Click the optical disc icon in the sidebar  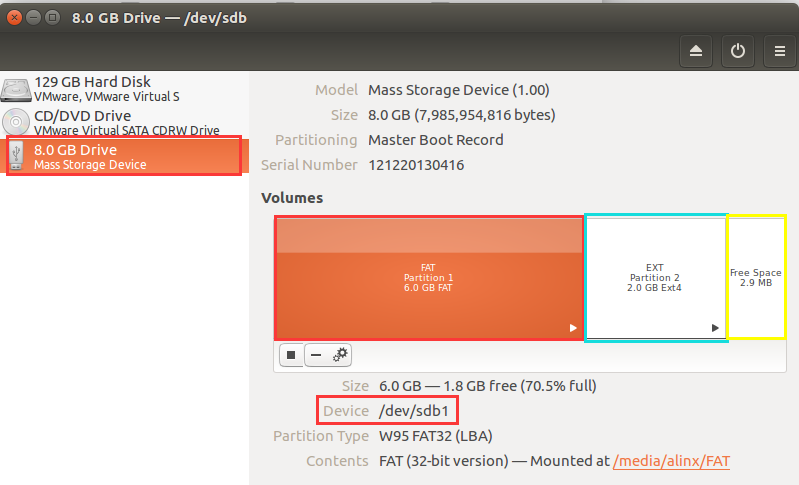coord(16,122)
